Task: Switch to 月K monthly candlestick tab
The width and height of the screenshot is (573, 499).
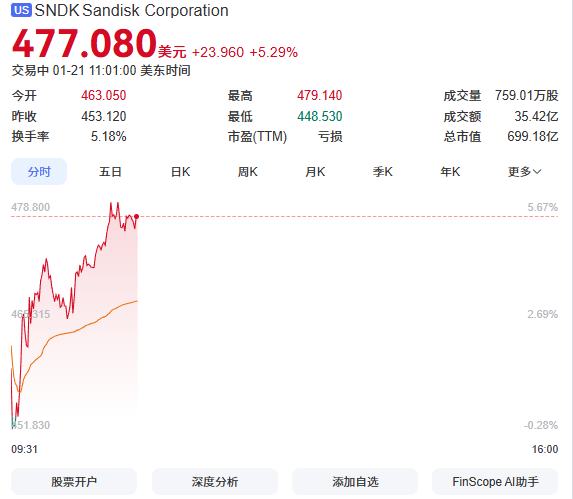Action: coord(315,171)
